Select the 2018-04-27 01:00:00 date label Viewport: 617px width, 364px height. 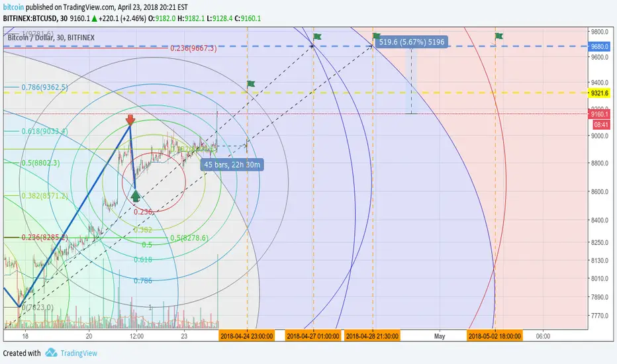pyautogui.click(x=313, y=336)
